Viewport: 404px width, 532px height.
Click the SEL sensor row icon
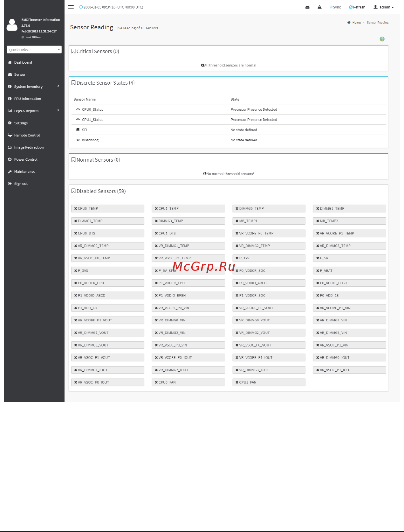pos(78,130)
